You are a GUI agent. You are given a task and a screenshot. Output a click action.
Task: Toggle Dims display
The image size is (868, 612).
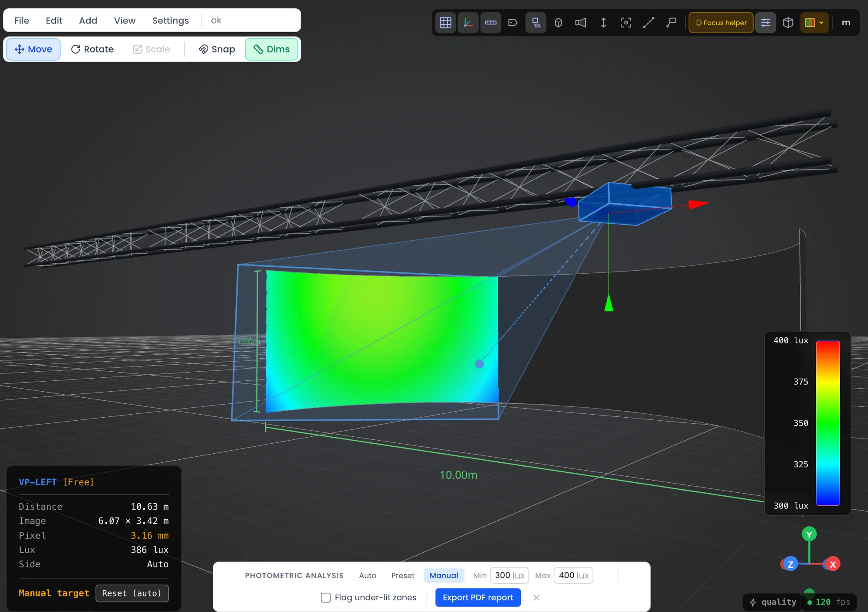click(x=271, y=49)
